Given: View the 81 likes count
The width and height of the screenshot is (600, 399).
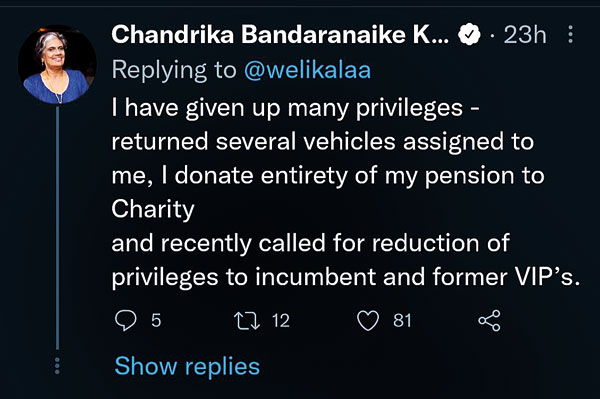Looking at the screenshot, I should pos(402,321).
